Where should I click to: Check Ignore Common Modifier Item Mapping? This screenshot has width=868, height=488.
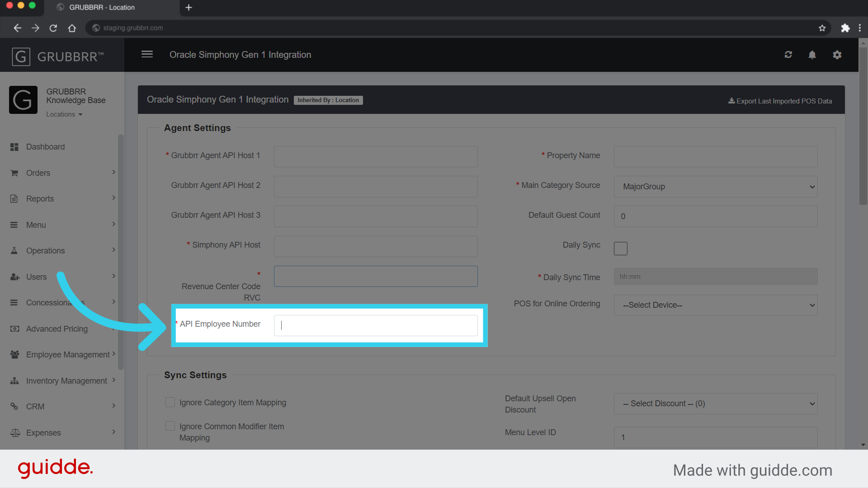(x=170, y=426)
